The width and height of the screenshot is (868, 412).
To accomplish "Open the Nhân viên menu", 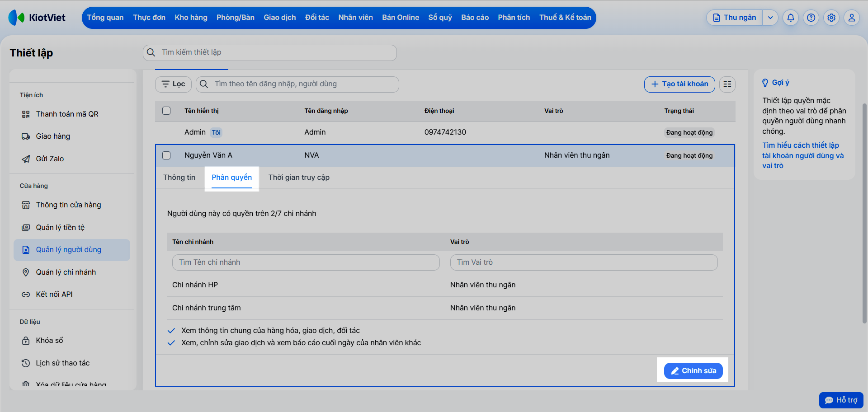I will (356, 18).
